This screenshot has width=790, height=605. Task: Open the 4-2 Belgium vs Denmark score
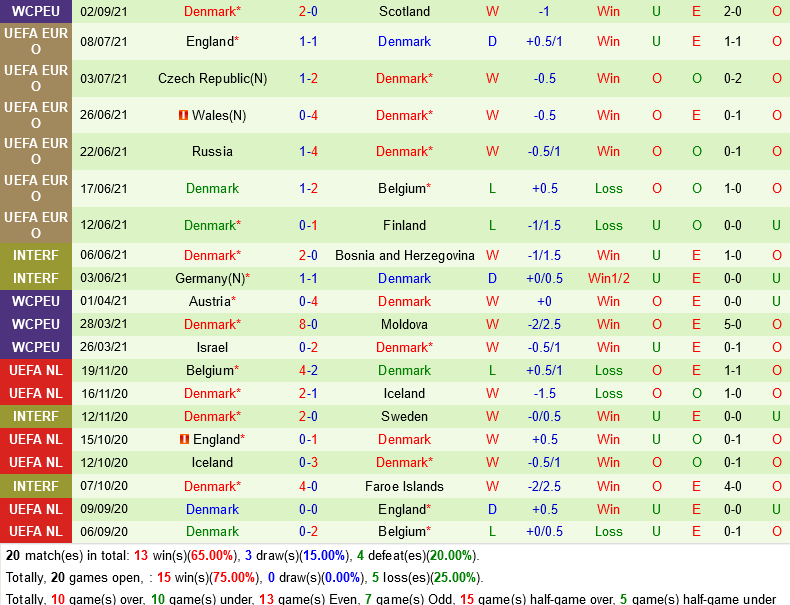[308, 371]
